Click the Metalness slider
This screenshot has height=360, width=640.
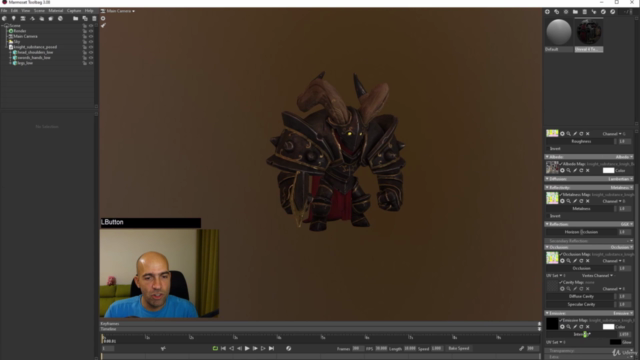pos(581,209)
